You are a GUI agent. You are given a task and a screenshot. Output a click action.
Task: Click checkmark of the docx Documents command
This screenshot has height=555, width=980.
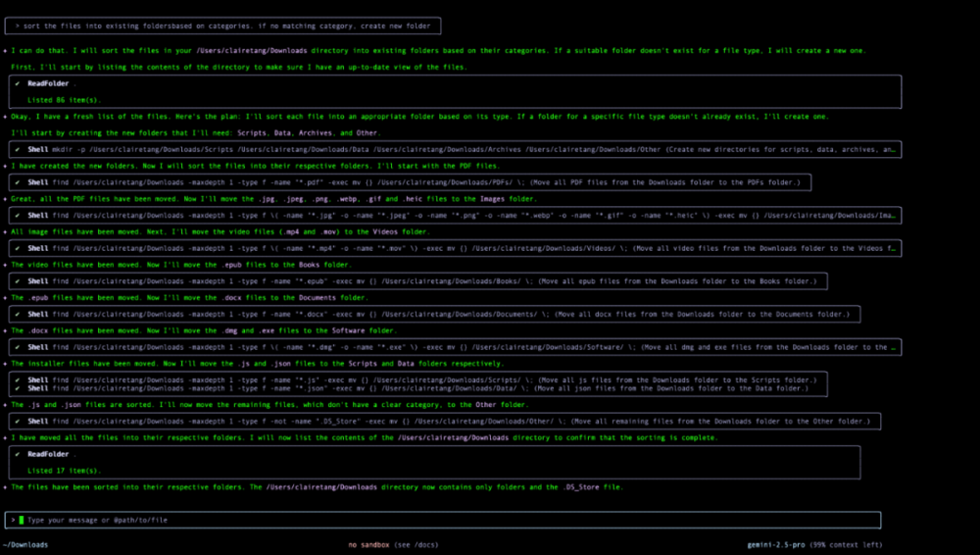18,315
